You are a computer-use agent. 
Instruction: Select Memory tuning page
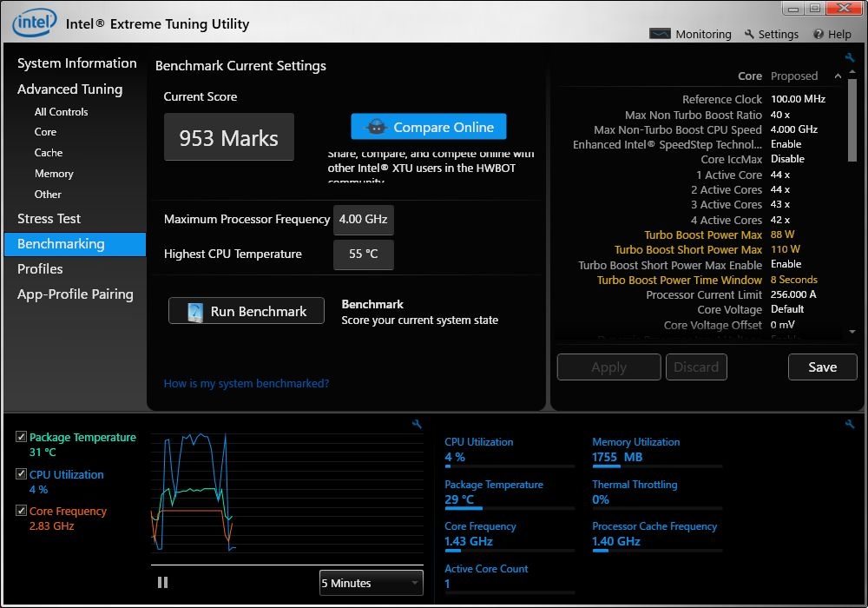54,174
